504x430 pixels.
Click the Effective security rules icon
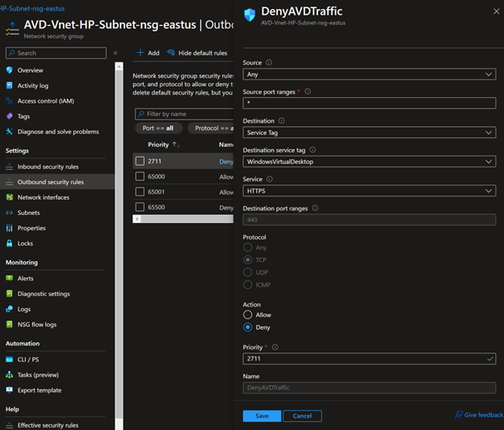click(x=10, y=425)
